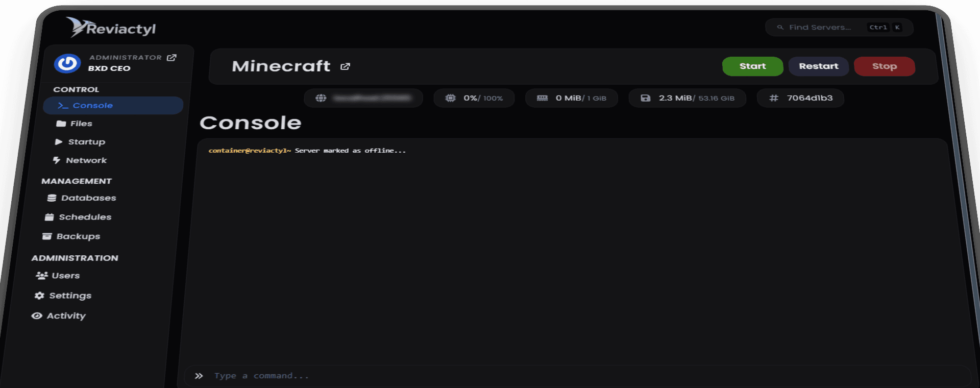Open external link beside Minecraft title

pyautogui.click(x=345, y=66)
